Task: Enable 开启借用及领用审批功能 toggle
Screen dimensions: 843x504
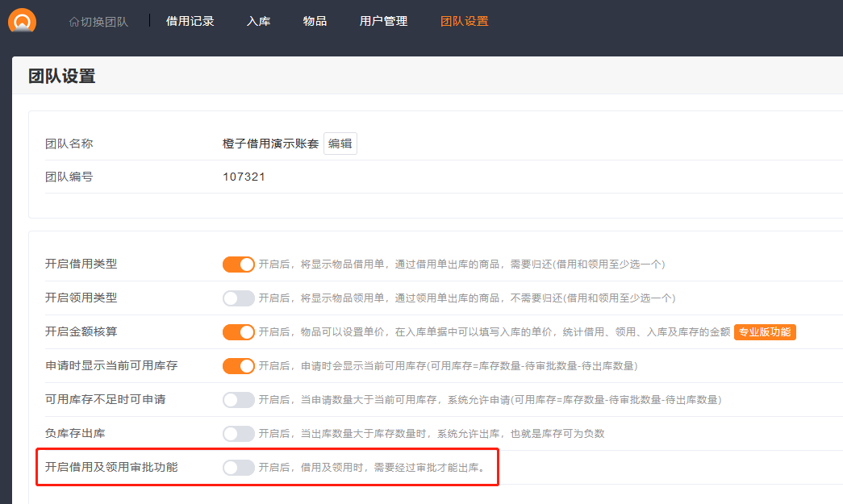Action: (239, 468)
